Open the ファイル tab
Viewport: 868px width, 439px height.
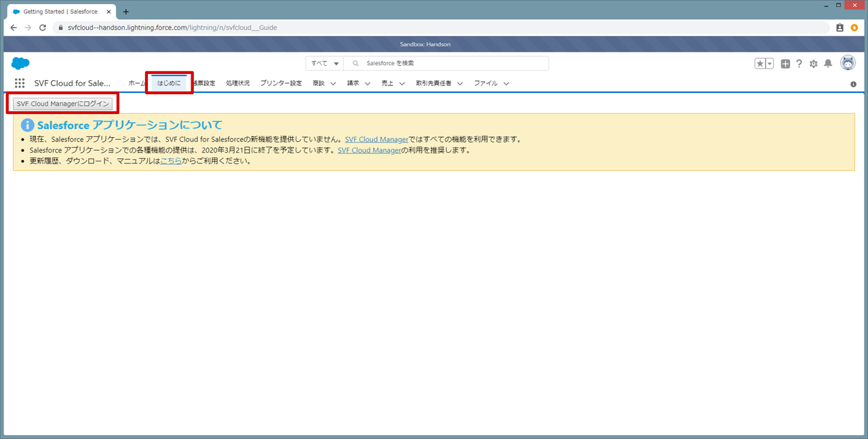(486, 83)
